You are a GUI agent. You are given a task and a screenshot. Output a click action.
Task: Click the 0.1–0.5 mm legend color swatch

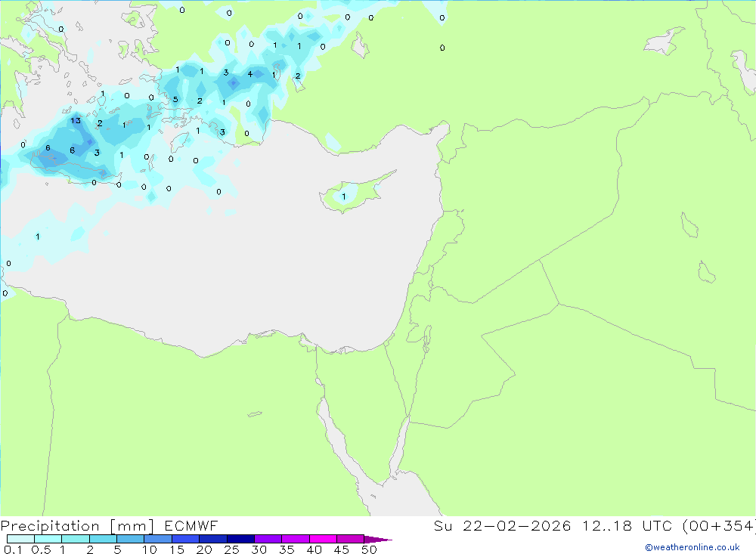20,539
